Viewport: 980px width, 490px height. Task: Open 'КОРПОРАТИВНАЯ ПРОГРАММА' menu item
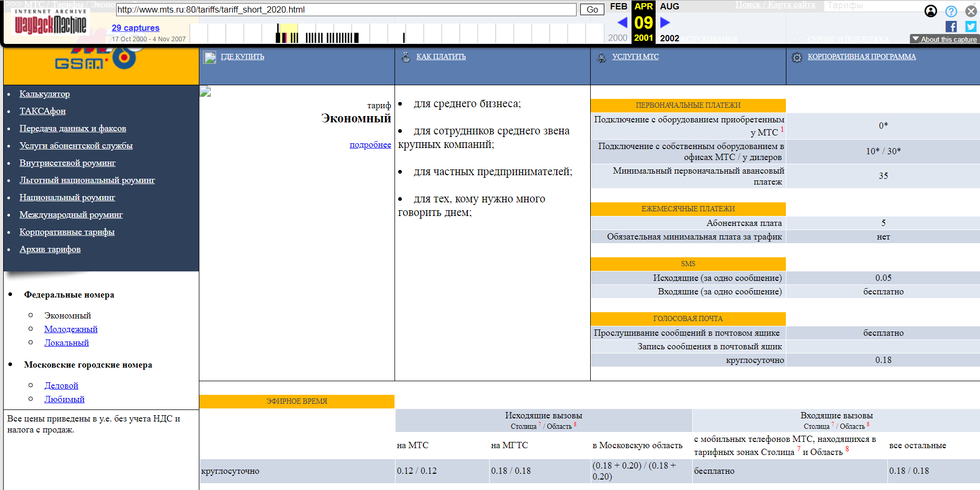pos(862,56)
